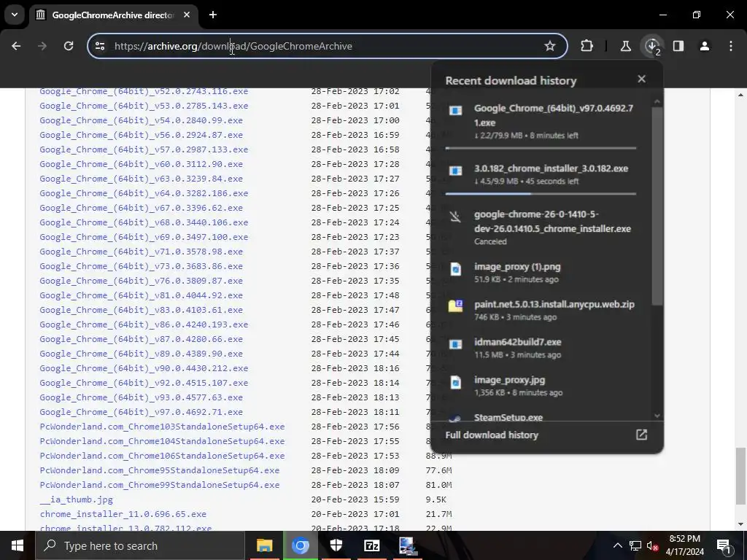Click canceled download icon for google-chrome-26
This screenshot has height=560, width=747.
[455, 217]
